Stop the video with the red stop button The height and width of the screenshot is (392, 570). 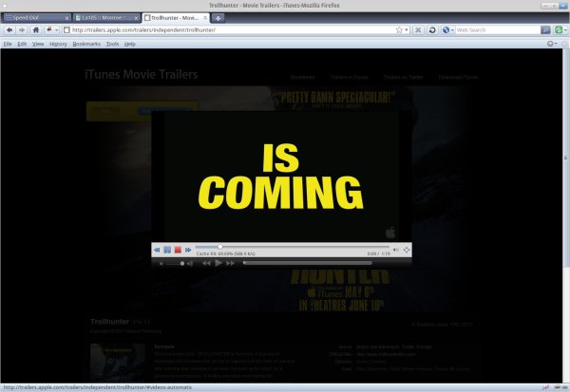pyautogui.click(x=178, y=250)
